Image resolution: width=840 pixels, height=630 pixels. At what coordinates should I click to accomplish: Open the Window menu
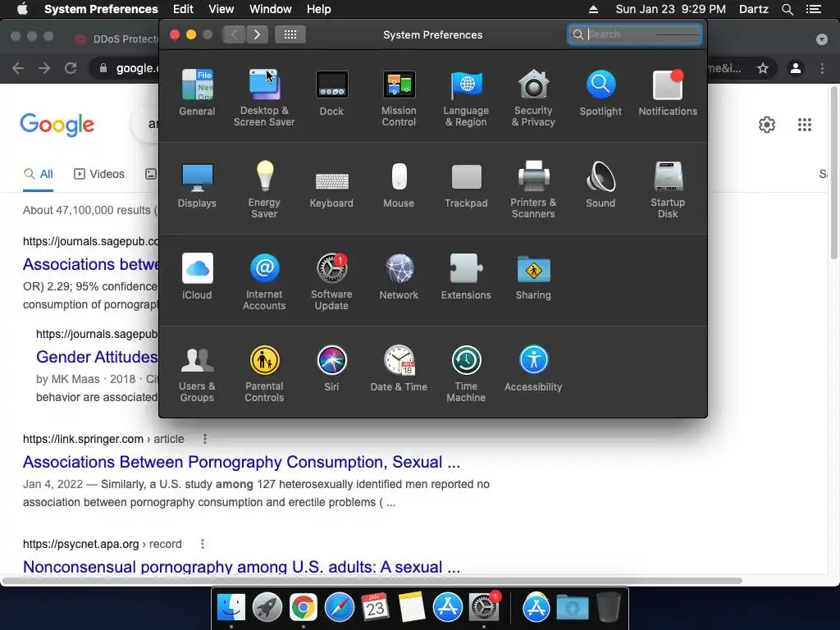point(271,9)
